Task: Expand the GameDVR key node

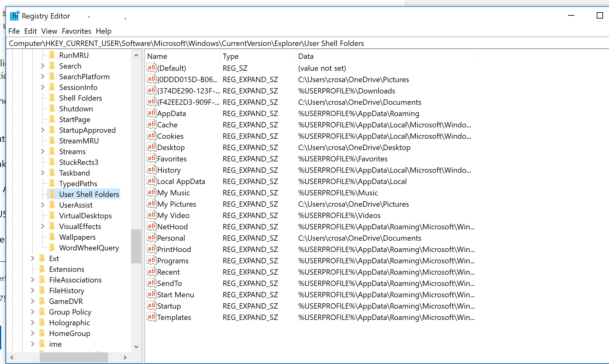Action: click(33, 301)
